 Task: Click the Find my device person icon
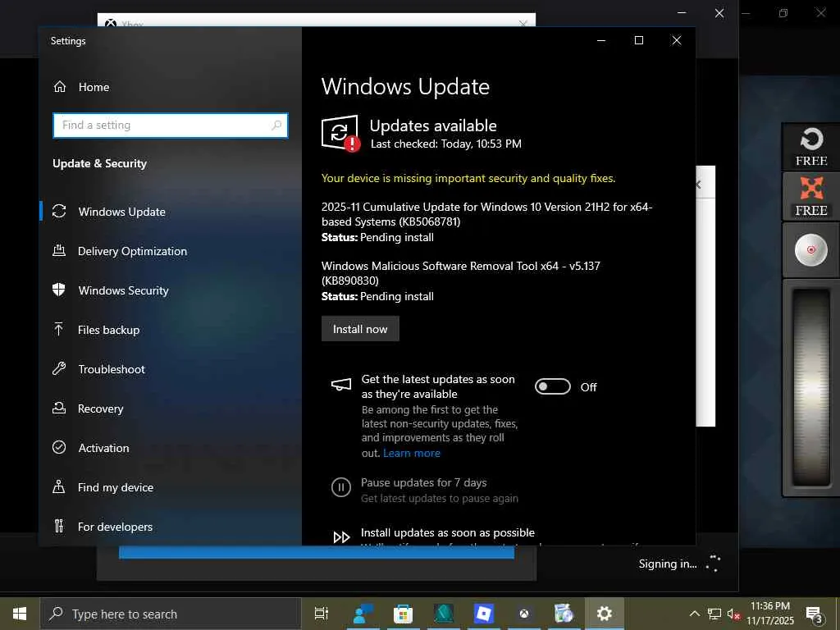pos(59,486)
